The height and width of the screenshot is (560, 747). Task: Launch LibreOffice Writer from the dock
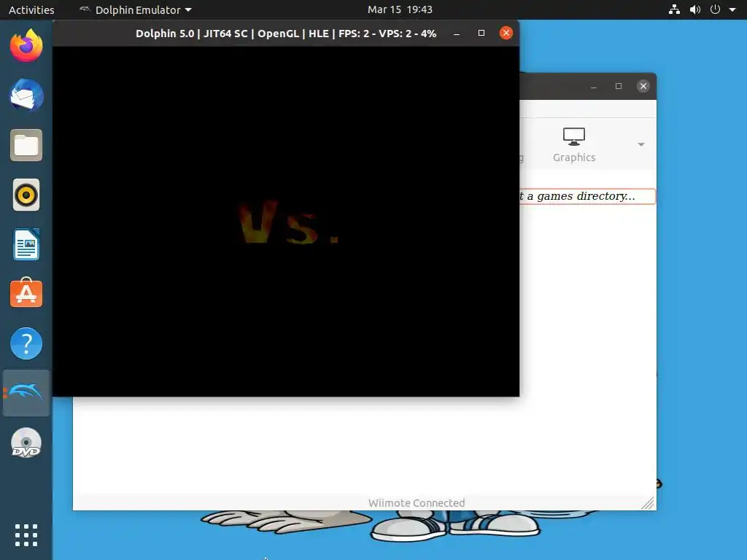click(26, 244)
